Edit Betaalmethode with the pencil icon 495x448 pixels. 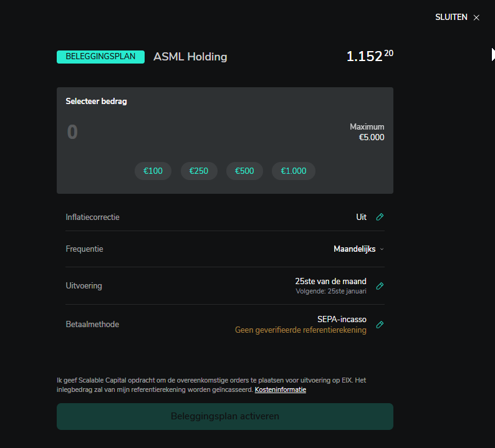pyautogui.click(x=380, y=325)
